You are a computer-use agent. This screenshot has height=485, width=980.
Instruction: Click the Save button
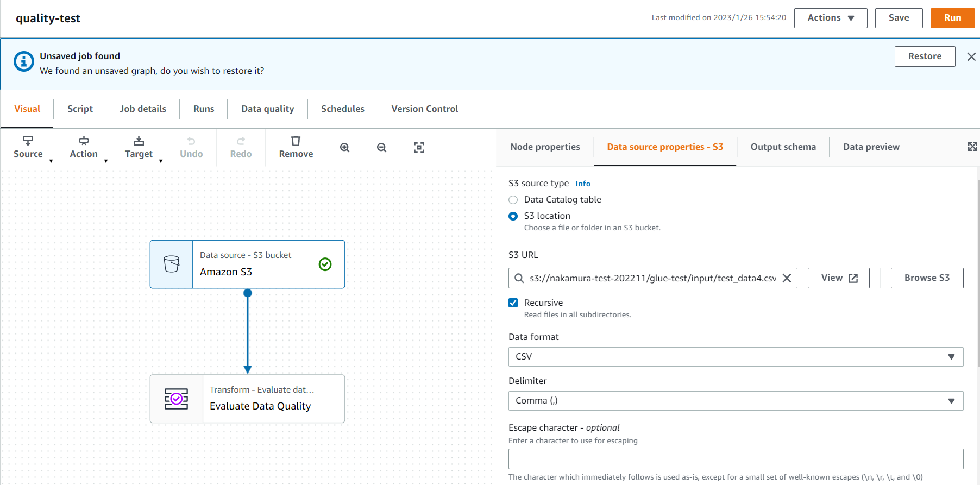899,18
